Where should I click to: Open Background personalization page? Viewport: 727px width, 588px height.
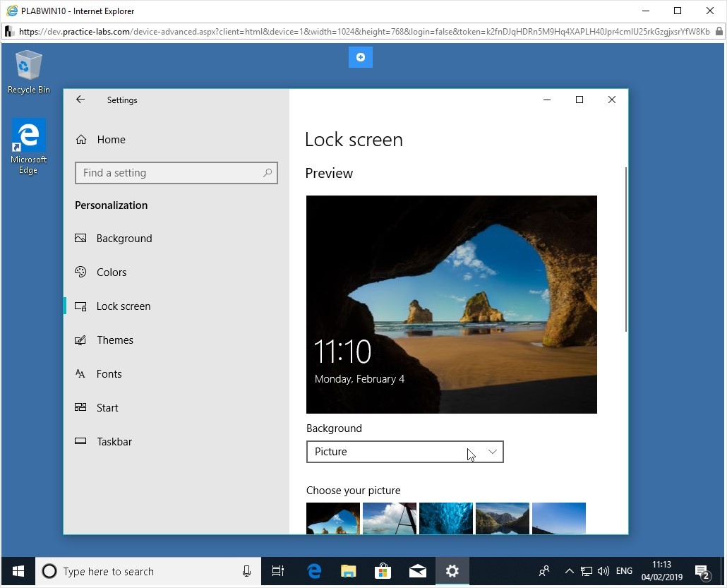tap(114, 239)
